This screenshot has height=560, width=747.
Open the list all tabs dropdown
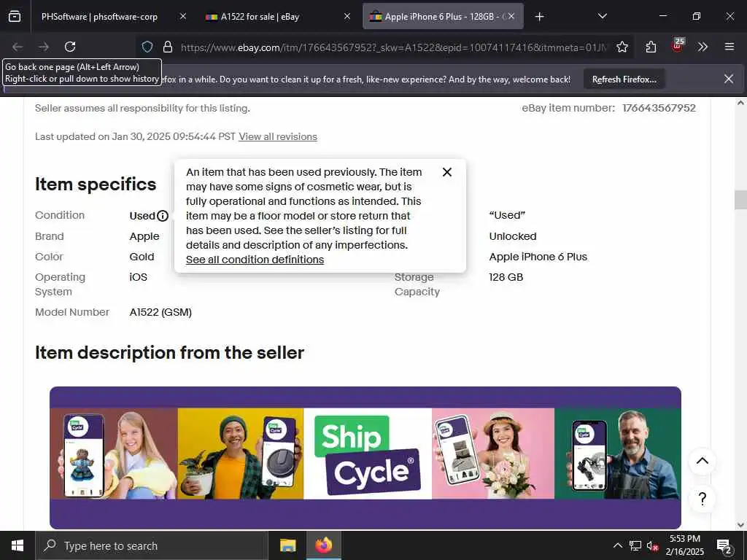(x=603, y=17)
